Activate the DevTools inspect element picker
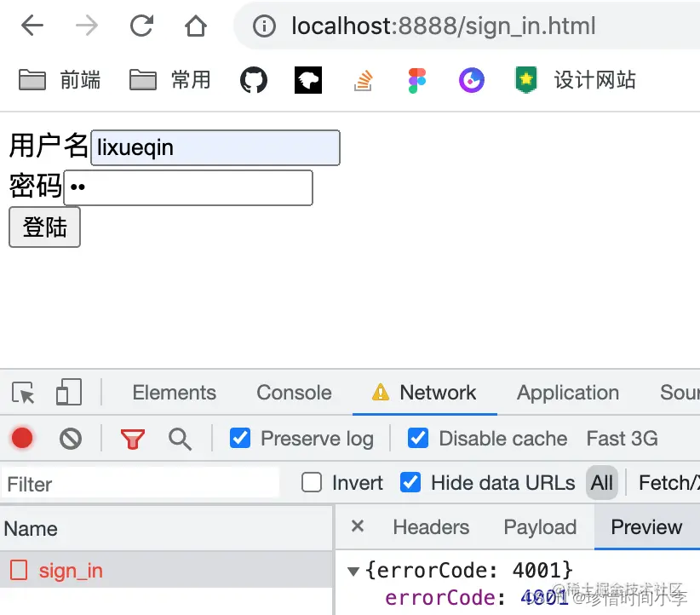Screen dimensions: 700x615 tap(23, 393)
